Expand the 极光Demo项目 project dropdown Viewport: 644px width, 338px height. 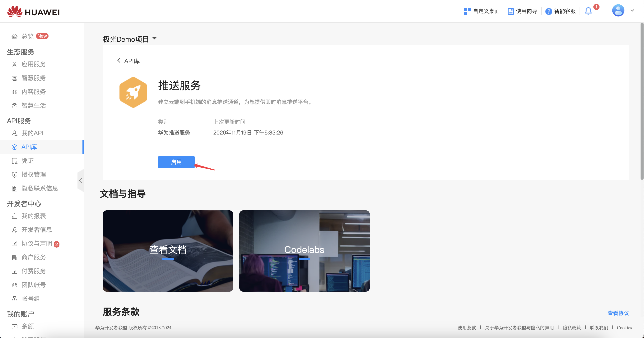click(154, 39)
